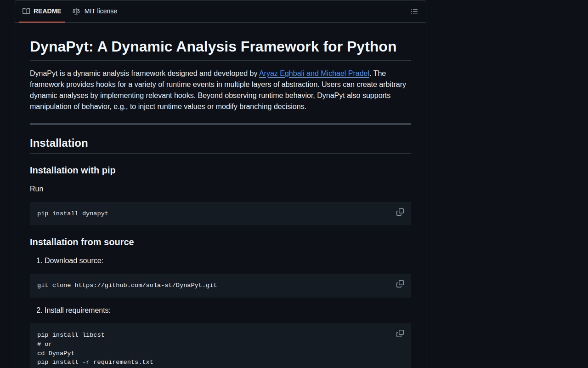
Task: Click the Download source list item
Action: coord(73,260)
